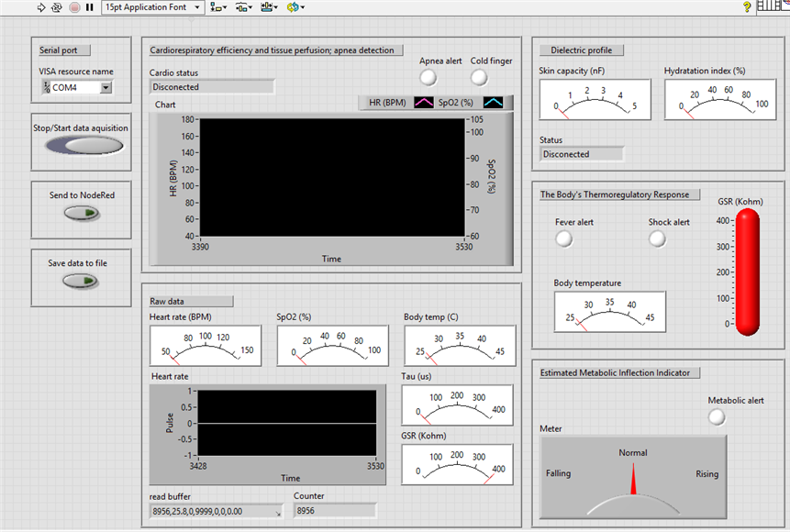
Task: Click the Fever alert LED indicator
Action: (563, 238)
